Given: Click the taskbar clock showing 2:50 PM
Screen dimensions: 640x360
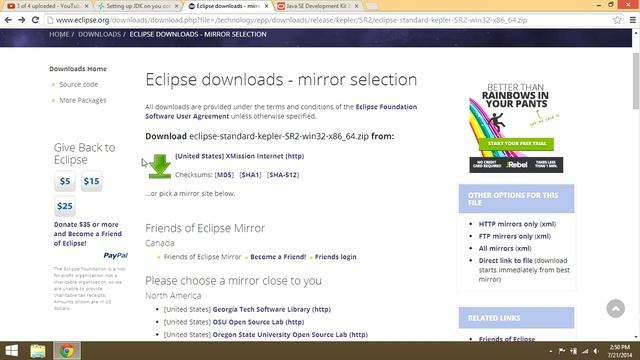Looking at the screenshot, I should 620,351.
